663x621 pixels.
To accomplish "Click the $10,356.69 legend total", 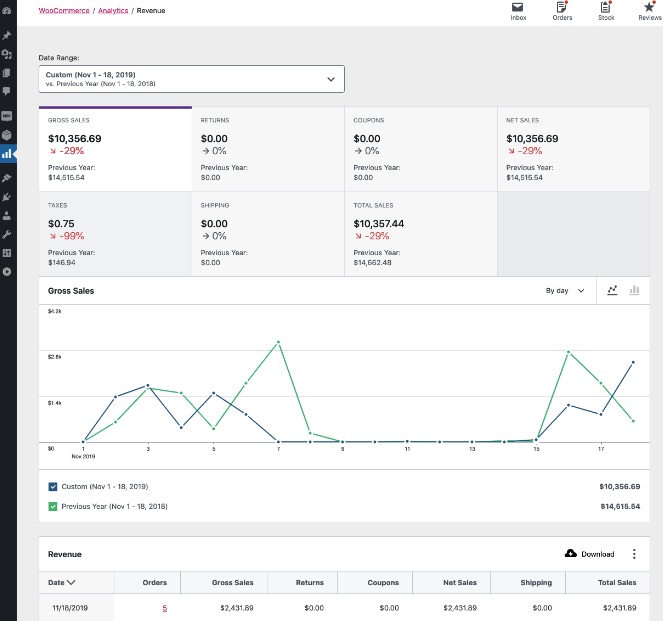I will [x=619, y=487].
